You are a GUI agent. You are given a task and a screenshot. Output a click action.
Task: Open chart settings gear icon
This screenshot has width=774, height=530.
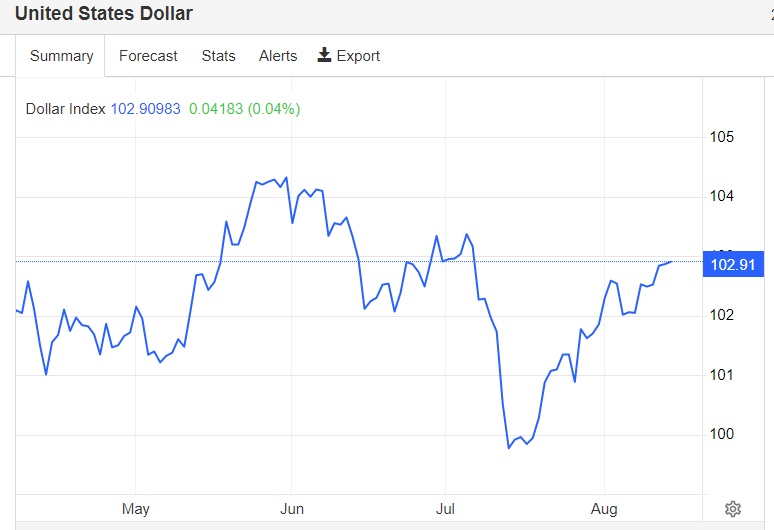[x=733, y=509]
